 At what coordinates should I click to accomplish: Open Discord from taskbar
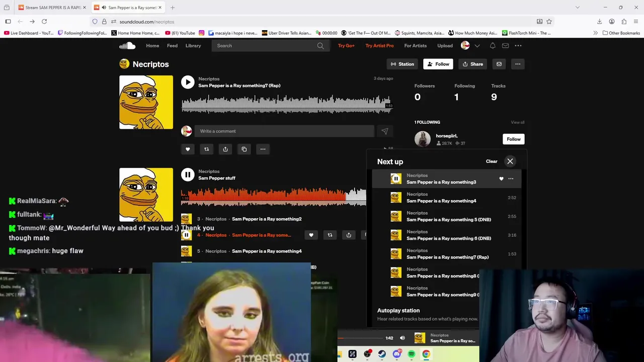[x=396, y=354]
